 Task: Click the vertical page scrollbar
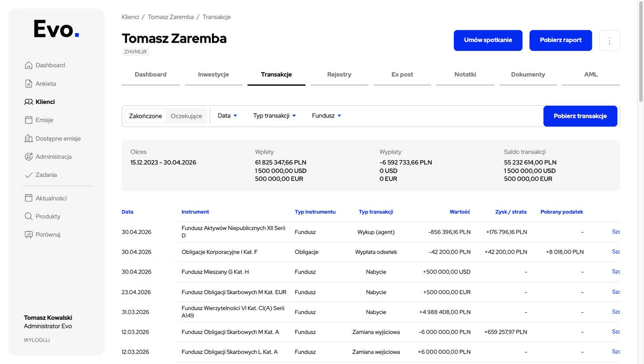point(641,52)
